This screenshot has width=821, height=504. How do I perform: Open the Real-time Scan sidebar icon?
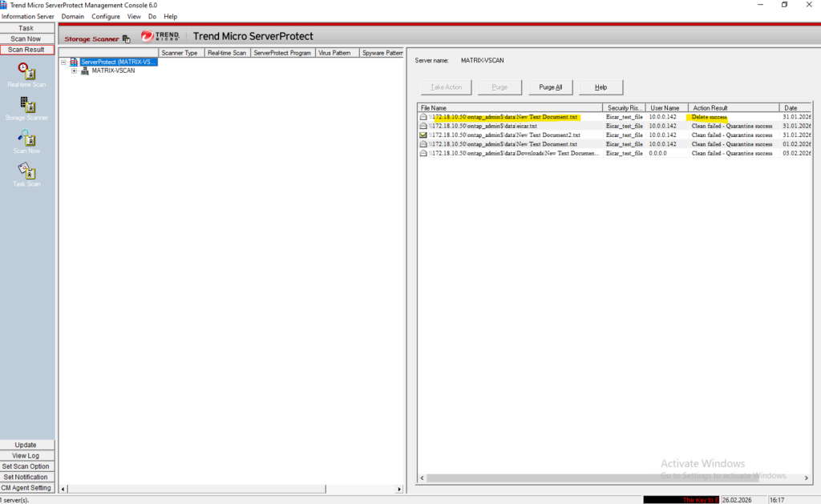click(26, 71)
